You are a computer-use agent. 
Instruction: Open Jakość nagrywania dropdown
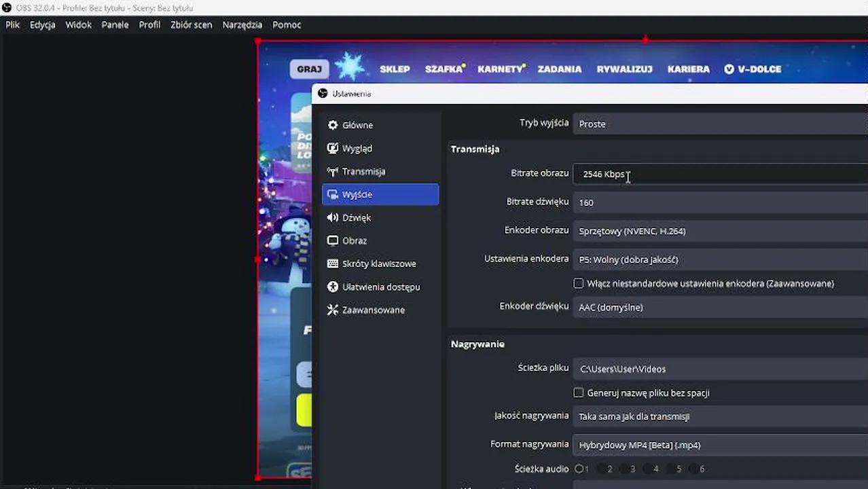(721, 416)
